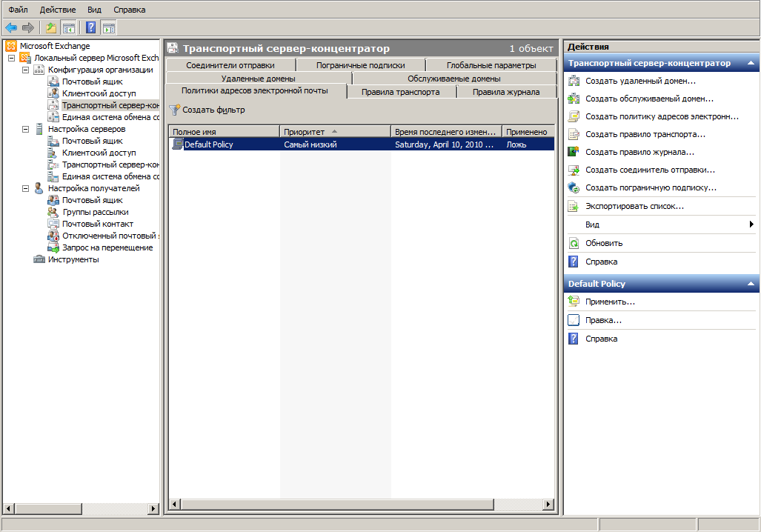Click the Отключенный почтовый ящик tree icon

click(53, 236)
